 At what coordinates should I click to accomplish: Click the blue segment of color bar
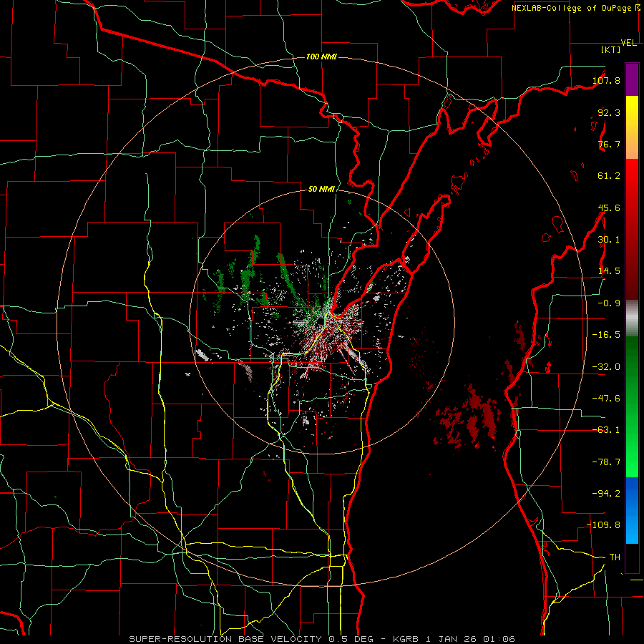(632, 510)
